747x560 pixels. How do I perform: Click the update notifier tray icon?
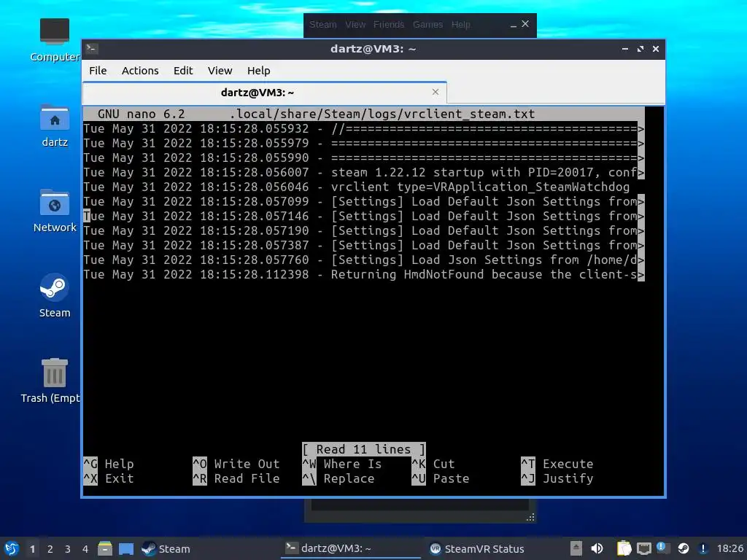(x=663, y=548)
